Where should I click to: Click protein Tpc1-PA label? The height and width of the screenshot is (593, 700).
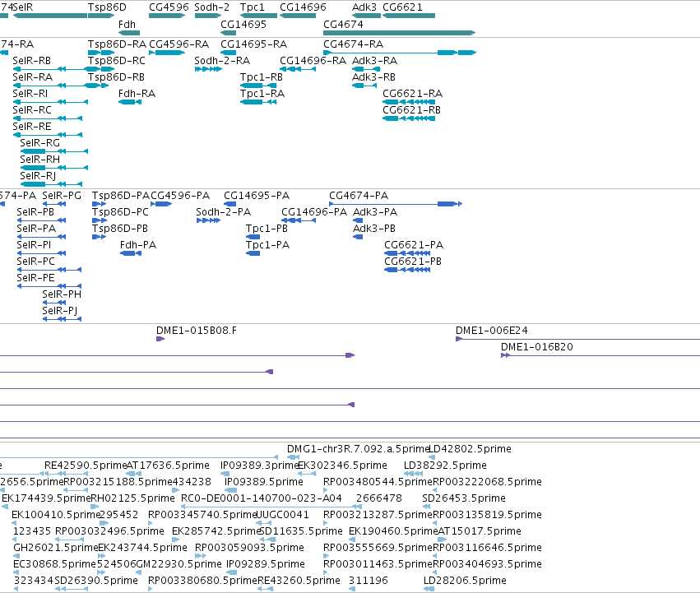point(267,245)
